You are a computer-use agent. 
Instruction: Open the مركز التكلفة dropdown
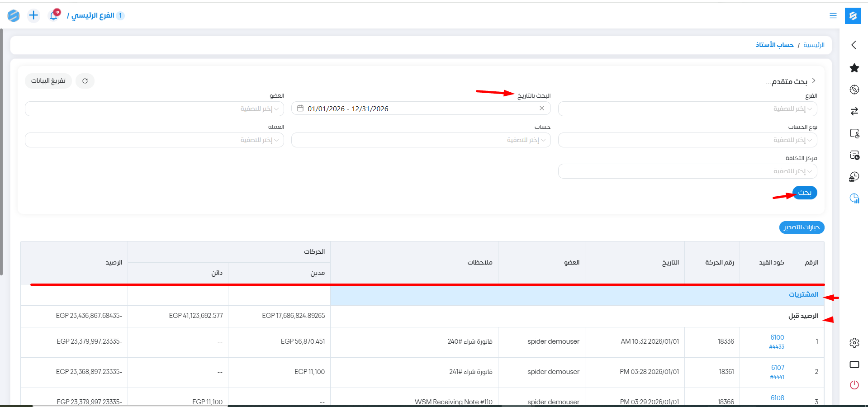[x=687, y=171]
